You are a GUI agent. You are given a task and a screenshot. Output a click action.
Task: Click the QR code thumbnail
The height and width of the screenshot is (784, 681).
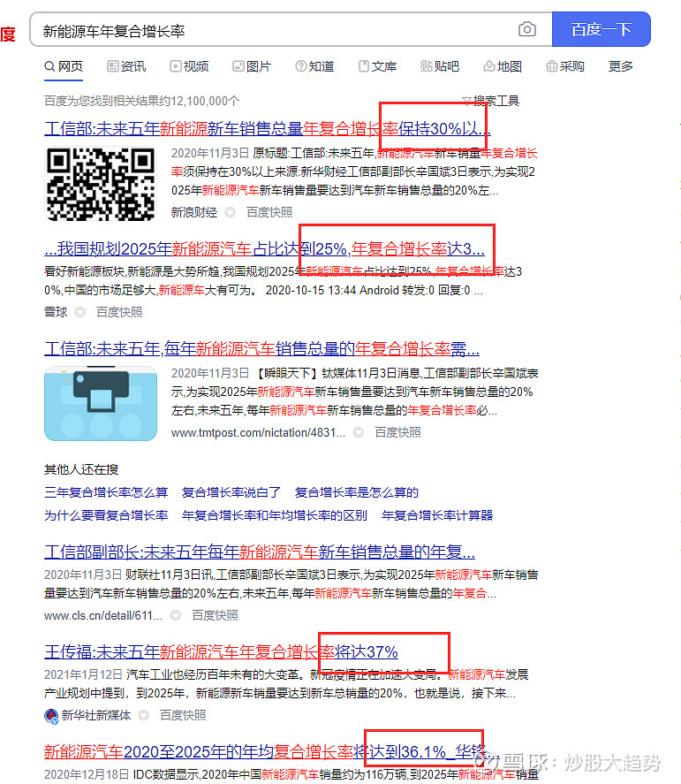101,184
